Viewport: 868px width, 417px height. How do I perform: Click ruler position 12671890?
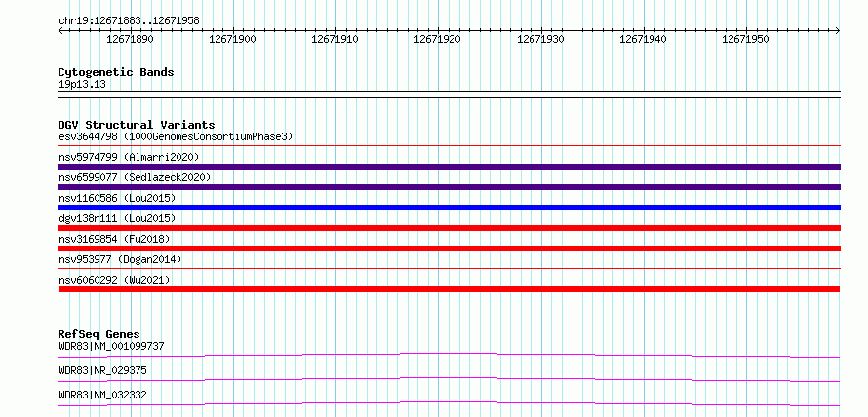(x=130, y=39)
